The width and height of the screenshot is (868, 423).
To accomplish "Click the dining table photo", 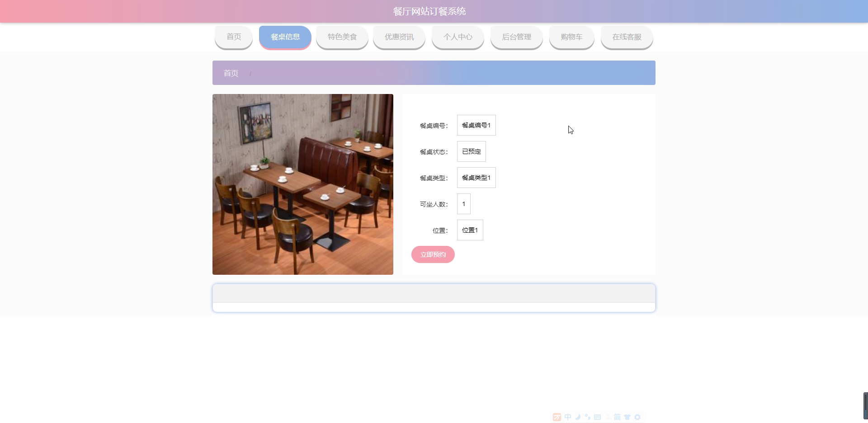I will coord(303,184).
